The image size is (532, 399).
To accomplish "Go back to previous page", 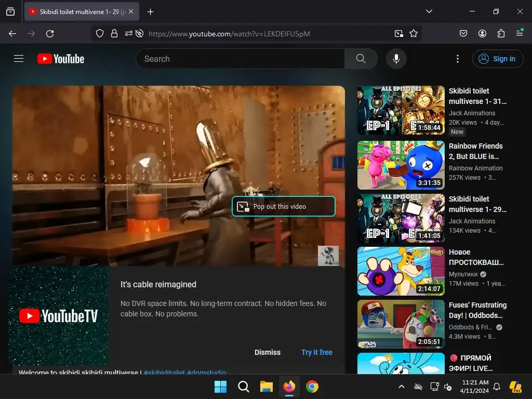I will pyautogui.click(x=12, y=34).
